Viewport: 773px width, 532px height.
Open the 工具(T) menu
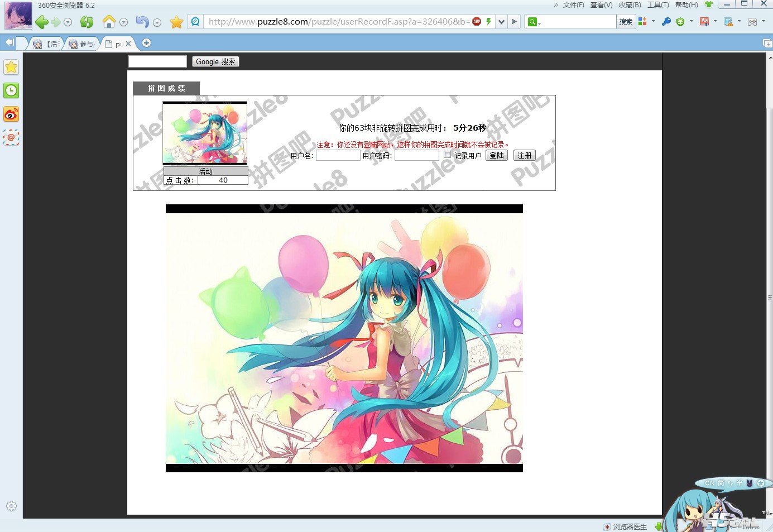pyautogui.click(x=657, y=5)
